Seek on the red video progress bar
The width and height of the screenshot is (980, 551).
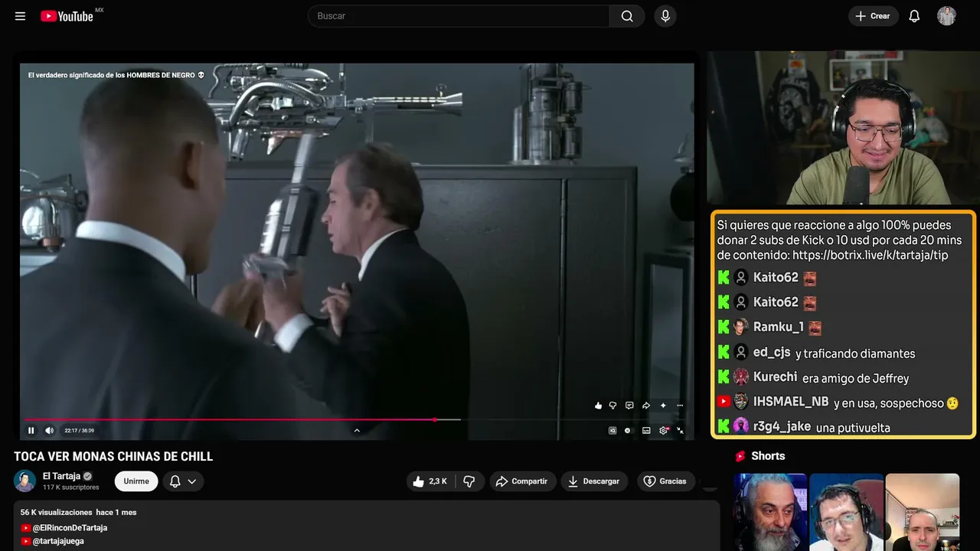pyautogui.click(x=357, y=419)
